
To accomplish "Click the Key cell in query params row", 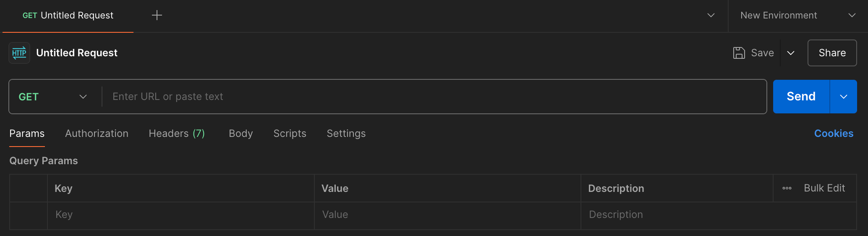I will pos(181,215).
